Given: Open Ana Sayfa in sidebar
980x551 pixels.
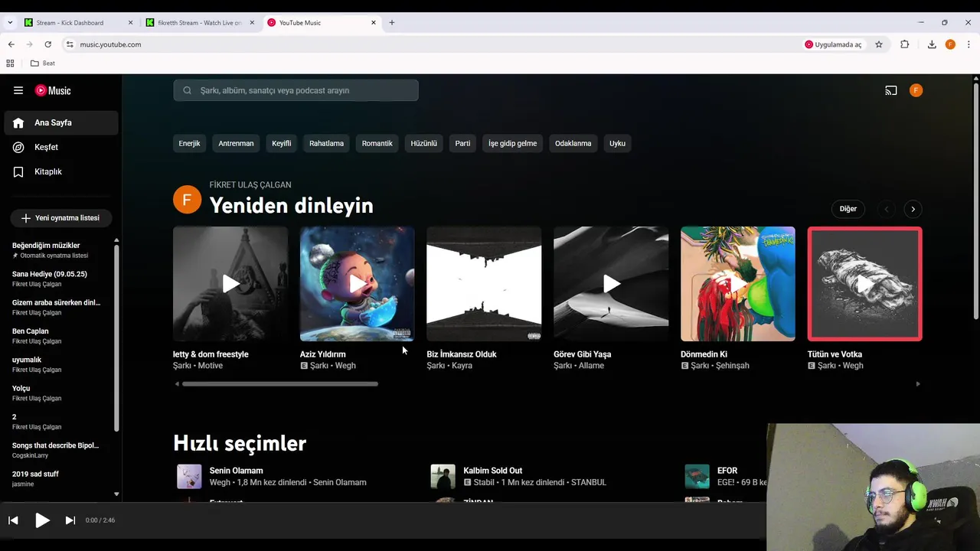Looking at the screenshot, I should click(61, 122).
